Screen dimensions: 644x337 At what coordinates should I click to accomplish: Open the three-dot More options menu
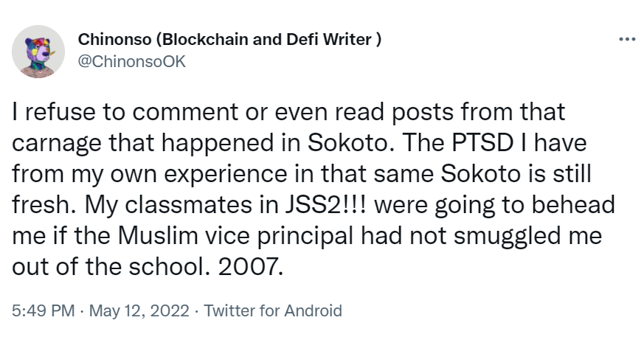(x=627, y=39)
